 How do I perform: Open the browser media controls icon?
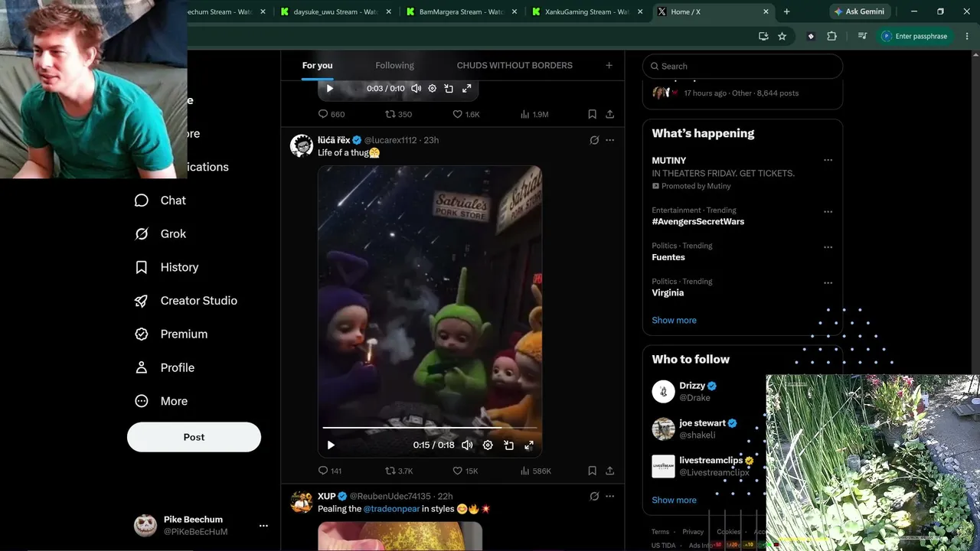click(862, 36)
